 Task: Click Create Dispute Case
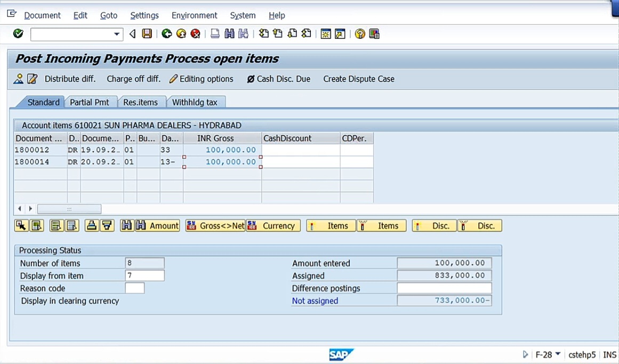click(x=359, y=79)
